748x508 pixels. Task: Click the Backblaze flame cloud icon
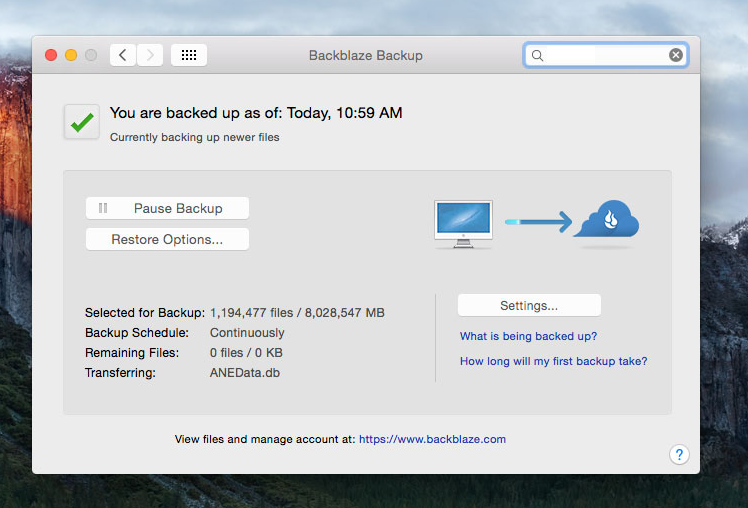pos(607,219)
